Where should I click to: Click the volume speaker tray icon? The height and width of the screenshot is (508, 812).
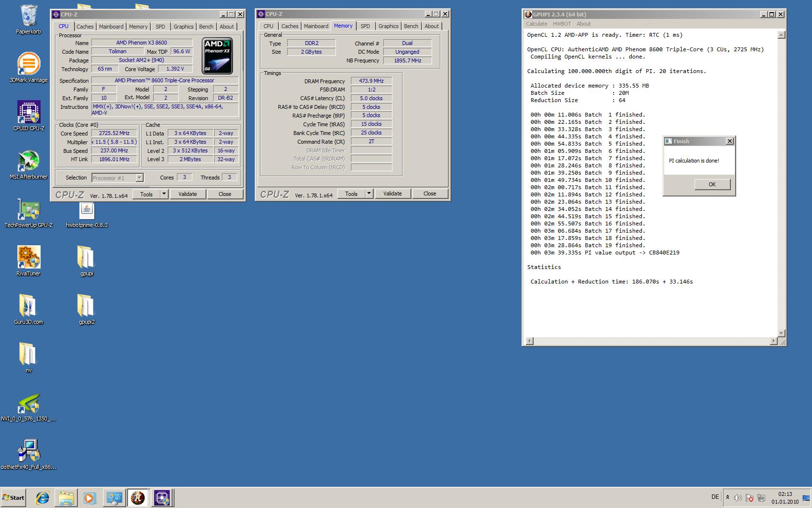tap(738, 497)
